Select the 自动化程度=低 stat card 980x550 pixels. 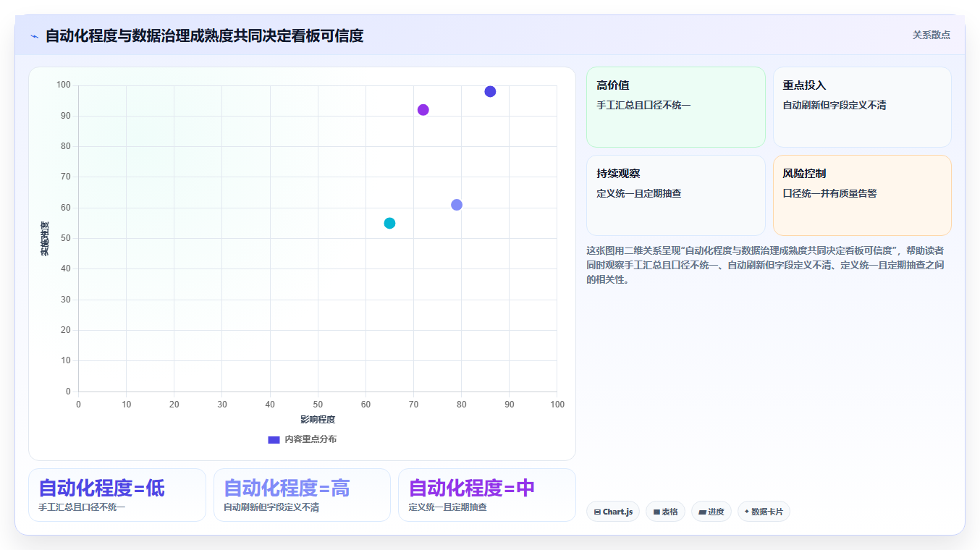(x=117, y=495)
